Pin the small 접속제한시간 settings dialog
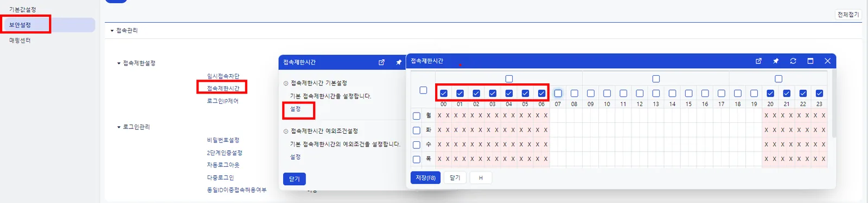868x203 pixels. tap(399, 62)
